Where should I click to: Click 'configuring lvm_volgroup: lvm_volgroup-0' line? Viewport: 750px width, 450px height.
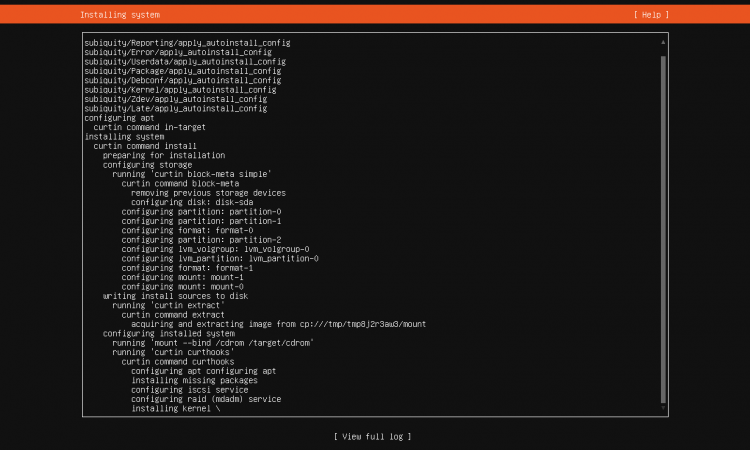click(x=215, y=249)
